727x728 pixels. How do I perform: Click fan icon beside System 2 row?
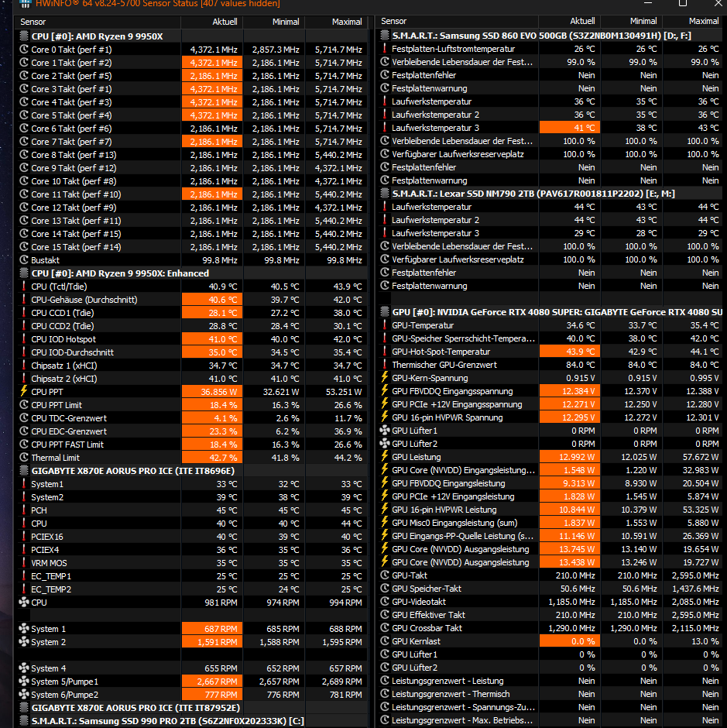tap(24, 641)
